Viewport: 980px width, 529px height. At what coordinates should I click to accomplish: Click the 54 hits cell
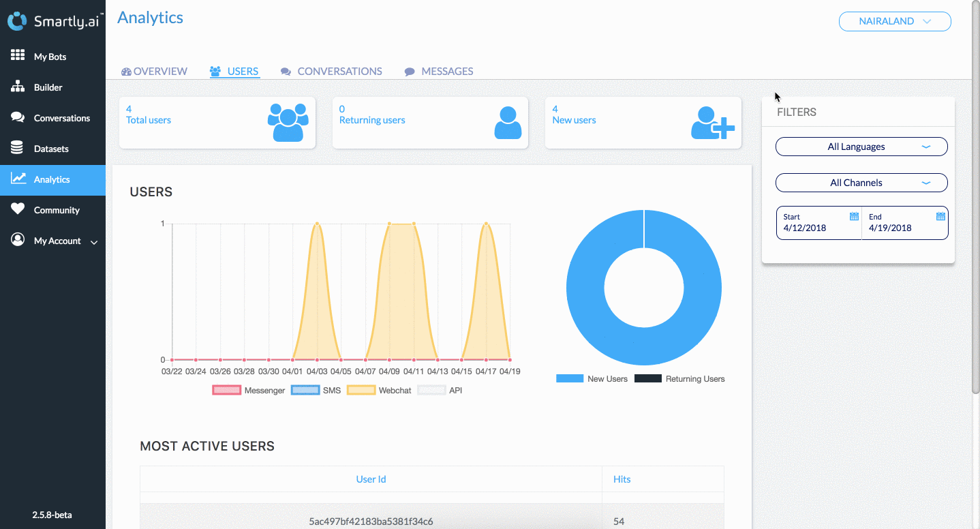tap(619, 522)
